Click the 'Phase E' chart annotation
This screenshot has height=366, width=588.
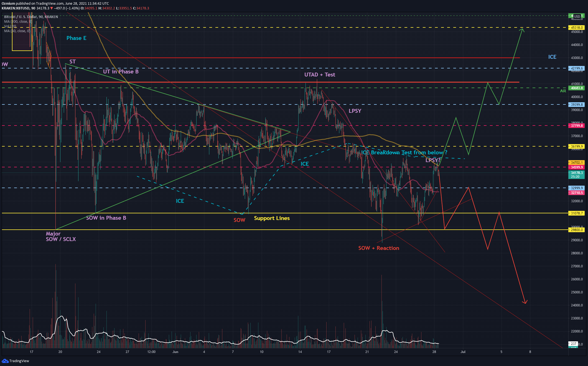(76, 38)
